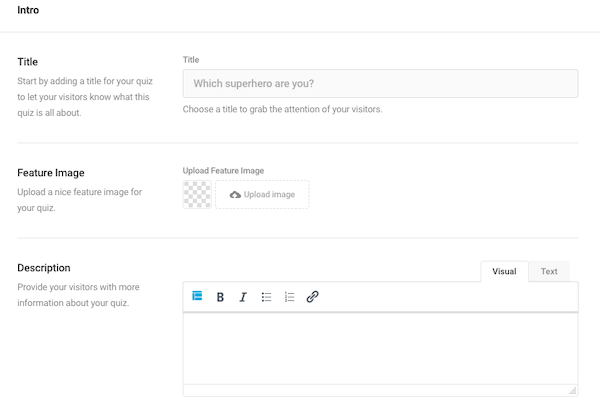Switch to the Text editor tab
The image size is (600, 404).
[x=549, y=271]
